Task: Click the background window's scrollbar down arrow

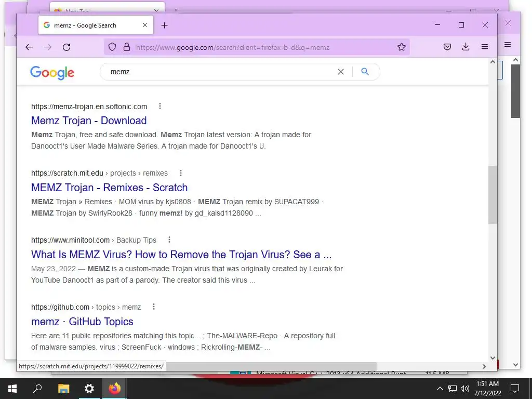Action: pyautogui.click(x=516, y=365)
